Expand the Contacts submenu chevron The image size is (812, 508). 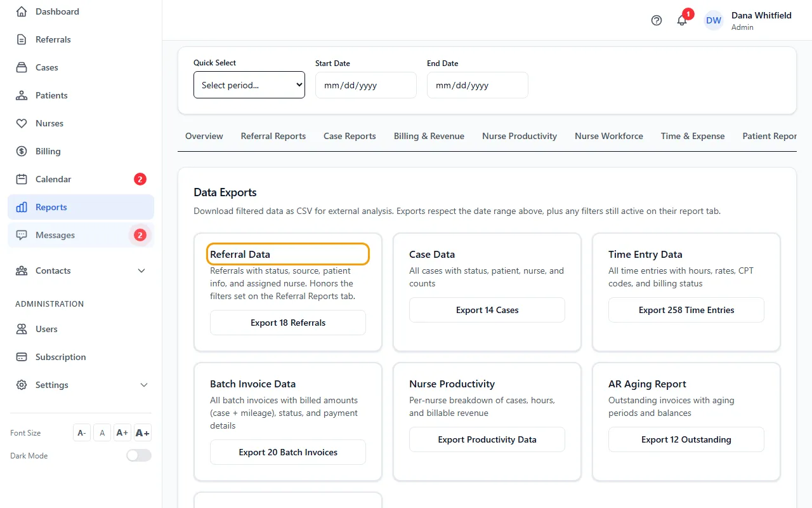[141, 271]
